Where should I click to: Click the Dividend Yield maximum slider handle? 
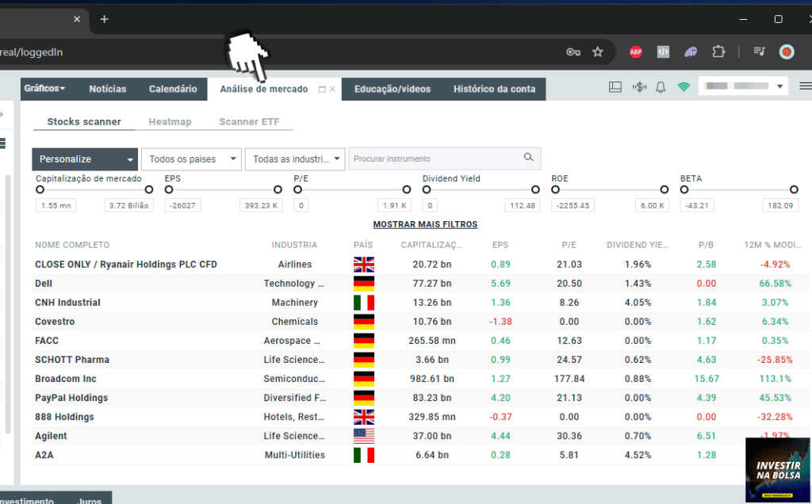(x=535, y=190)
